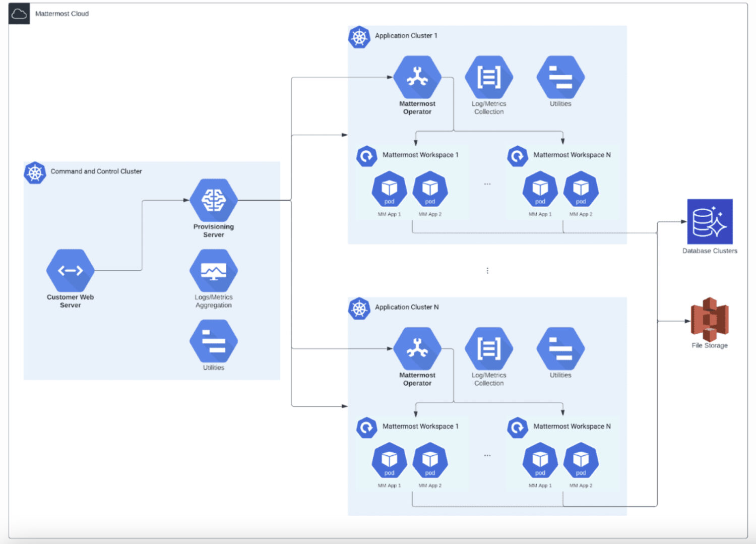Click the 'Mattermost Cloud' title text
The width and height of the screenshot is (756, 544).
pyautogui.click(x=62, y=14)
